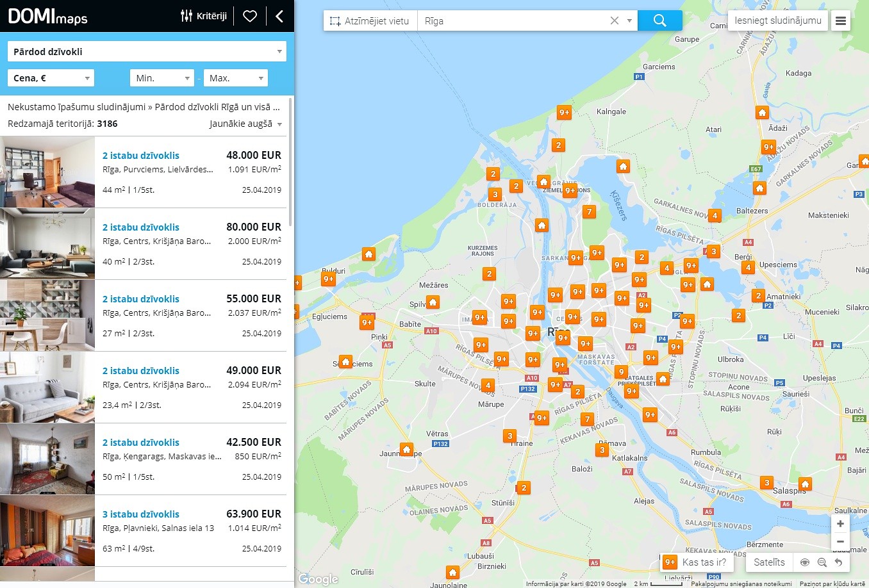Click the 3 cluster near Katlakalns

pyautogui.click(x=602, y=450)
